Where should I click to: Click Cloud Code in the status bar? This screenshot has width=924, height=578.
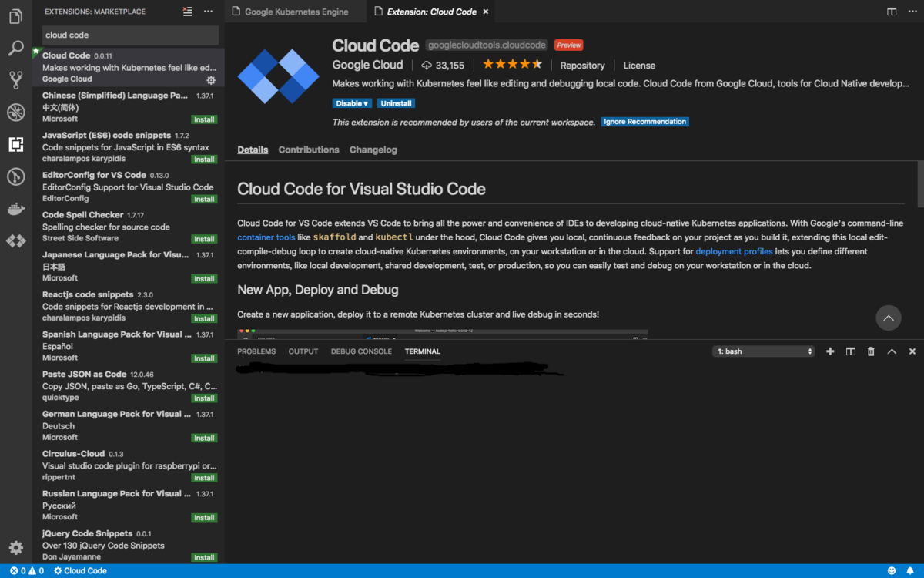pyautogui.click(x=79, y=570)
